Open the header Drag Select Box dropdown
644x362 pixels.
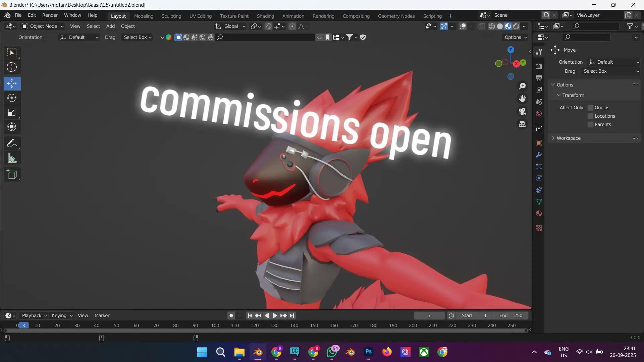138,38
